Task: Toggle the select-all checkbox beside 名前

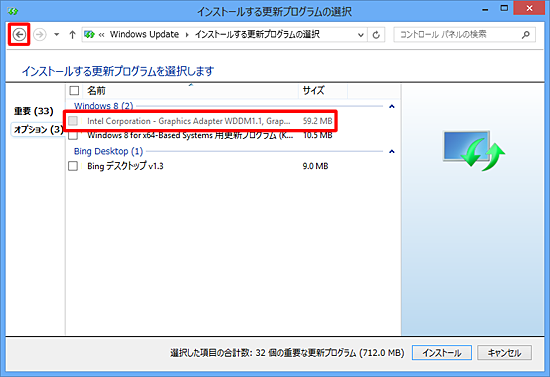Action: (74, 91)
